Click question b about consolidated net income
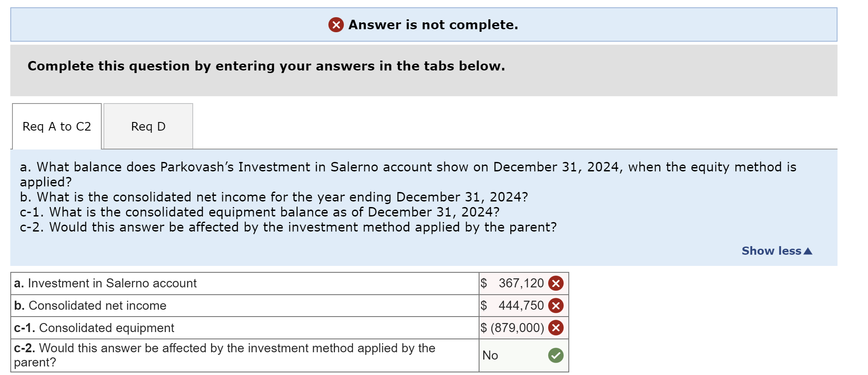This screenshot has height=375, width=868. tap(274, 197)
